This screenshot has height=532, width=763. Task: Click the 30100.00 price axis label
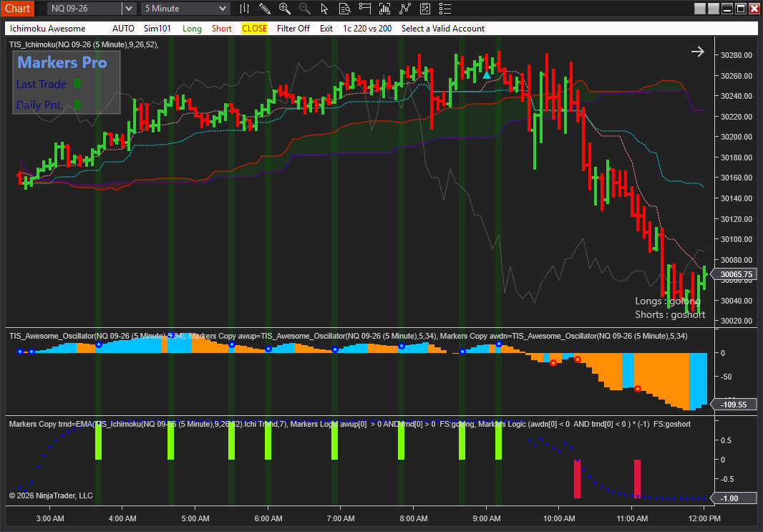[x=737, y=239]
